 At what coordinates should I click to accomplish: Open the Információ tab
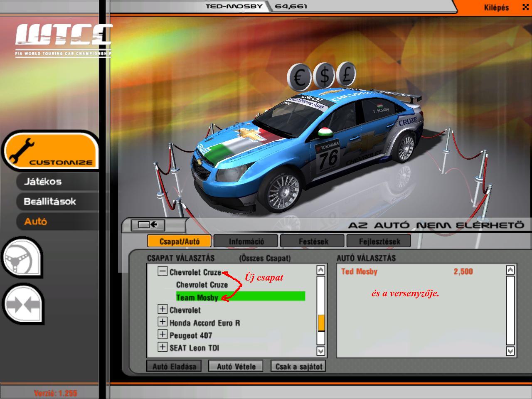coord(246,241)
